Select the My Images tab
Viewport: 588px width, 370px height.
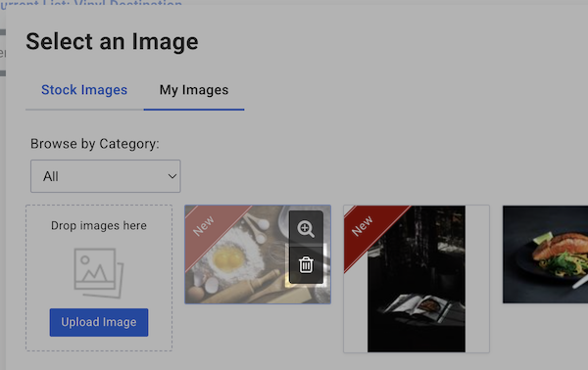tap(194, 90)
